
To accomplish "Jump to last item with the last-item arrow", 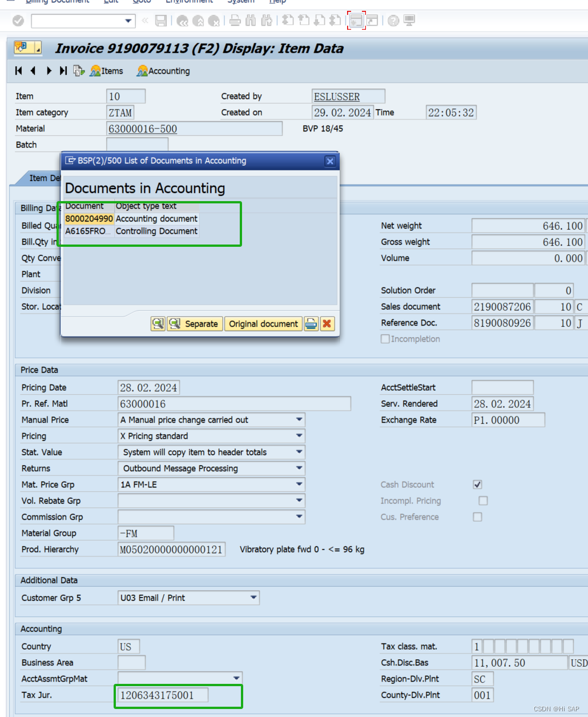I will click(63, 71).
